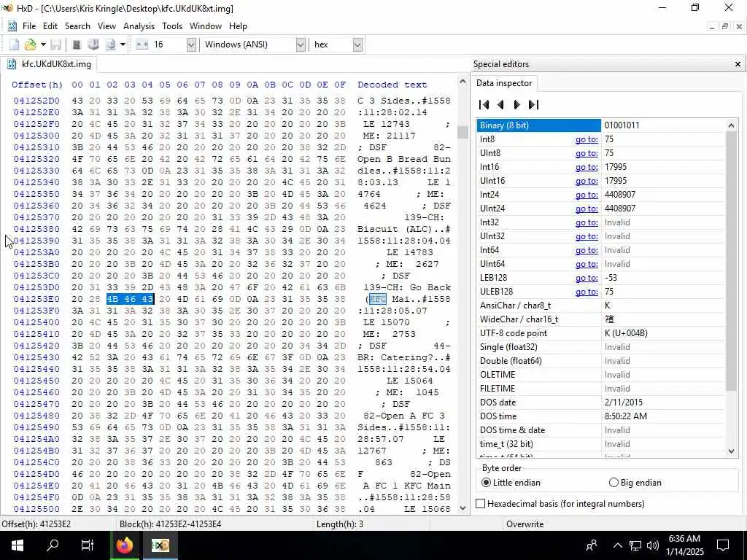
Task: Open taskbar Search magnifier
Action: pyautogui.click(x=53, y=545)
